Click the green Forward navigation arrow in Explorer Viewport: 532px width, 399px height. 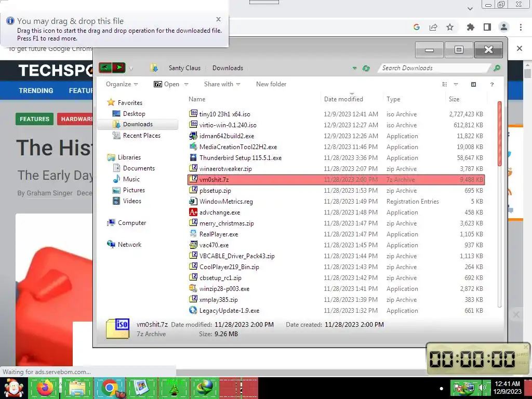(x=119, y=68)
